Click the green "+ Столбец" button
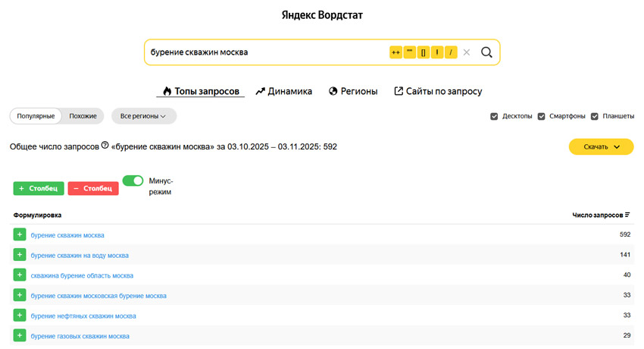This screenshot has width=644, height=349. pos(39,188)
